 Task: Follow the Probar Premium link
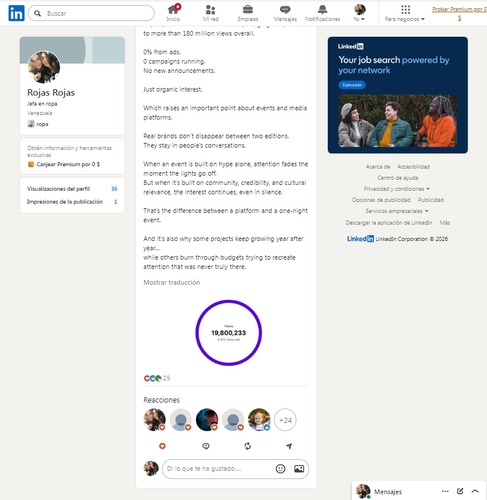[459, 13]
